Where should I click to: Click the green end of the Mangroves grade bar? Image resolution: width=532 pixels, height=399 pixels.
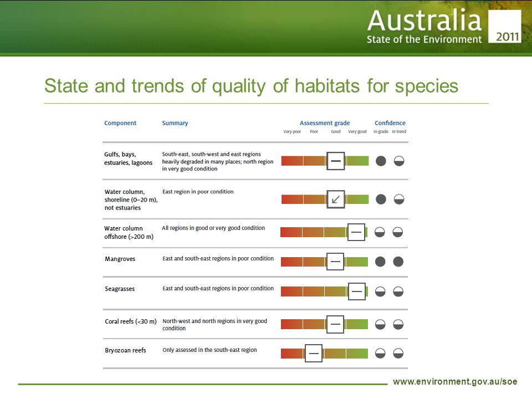pyautogui.click(x=357, y=262)
